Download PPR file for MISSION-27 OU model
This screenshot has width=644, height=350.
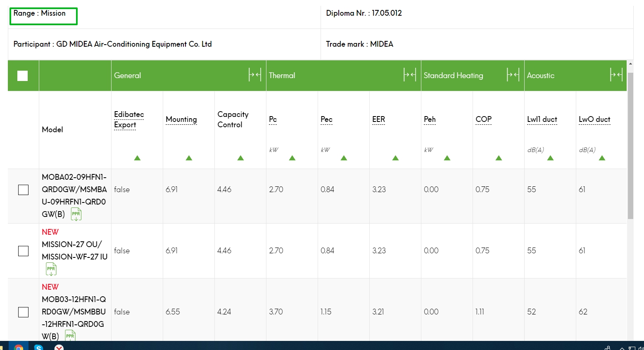[x=51, y=269]
